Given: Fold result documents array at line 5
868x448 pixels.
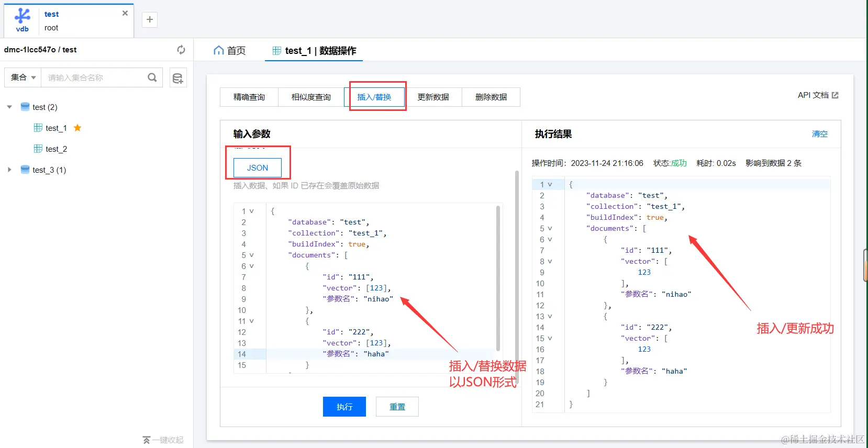Looking at the screenshot, I should tap(550, 229).
